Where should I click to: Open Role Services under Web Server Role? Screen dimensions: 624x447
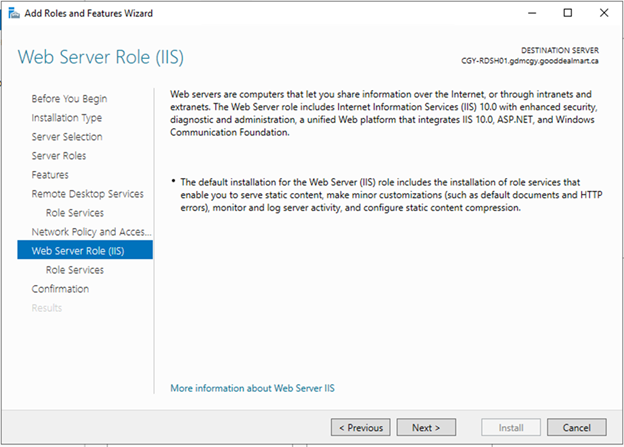click(x=74, y=270)
